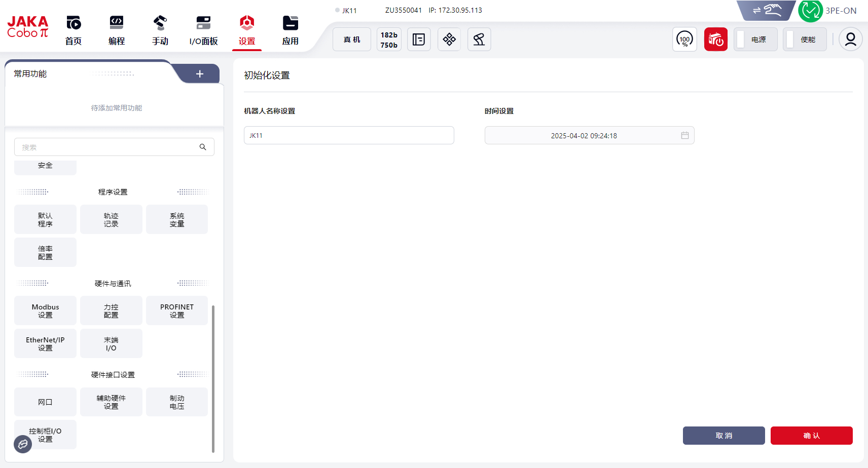Open the user account profile icon
Image resolution: width=868 pixels, height=468 pixels.
(850, 40)
